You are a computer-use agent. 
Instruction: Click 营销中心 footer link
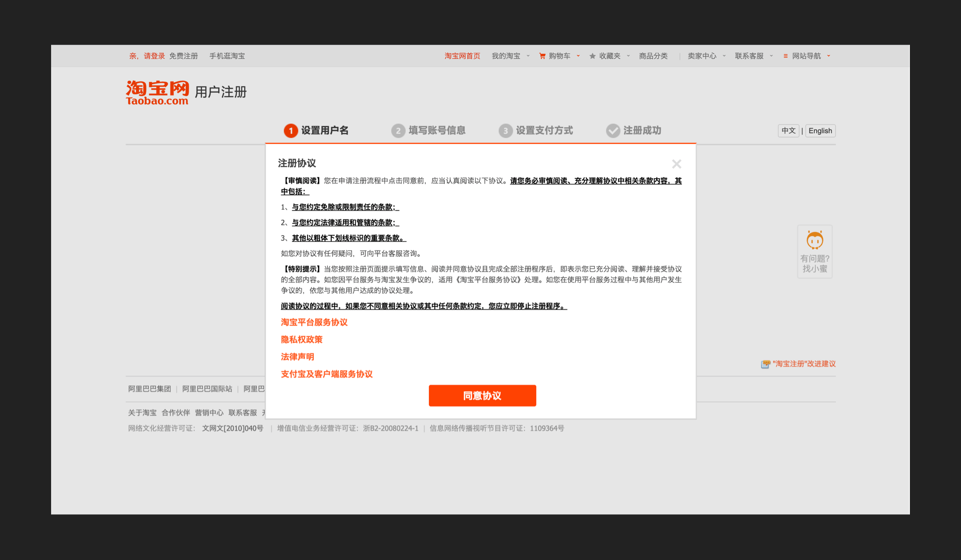(209, 413)
